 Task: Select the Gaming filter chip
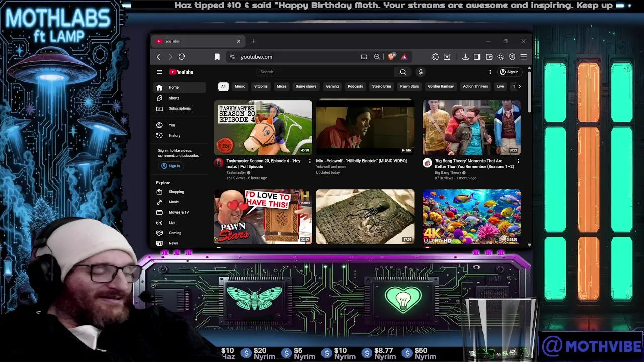(332, 86)
